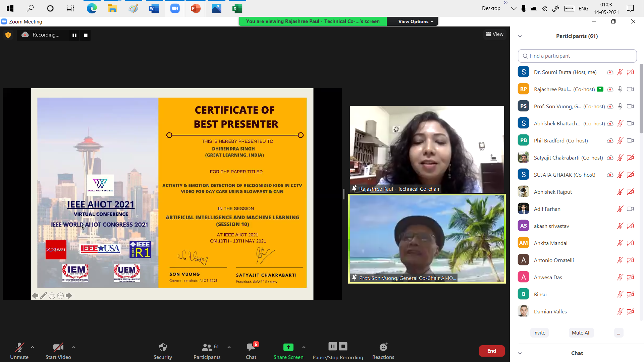
Task: Toggle Dr. Soumi Dutta's video-off icon
Action: [631, 72]
